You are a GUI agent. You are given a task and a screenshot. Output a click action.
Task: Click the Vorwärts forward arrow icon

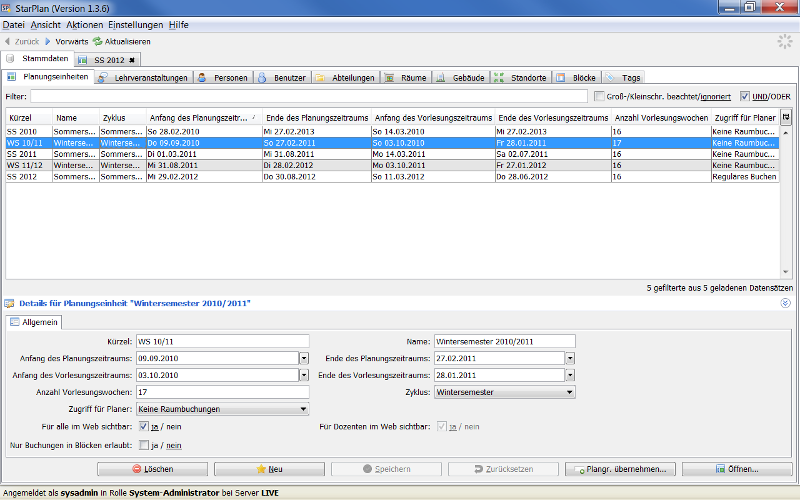pos(48,41)
